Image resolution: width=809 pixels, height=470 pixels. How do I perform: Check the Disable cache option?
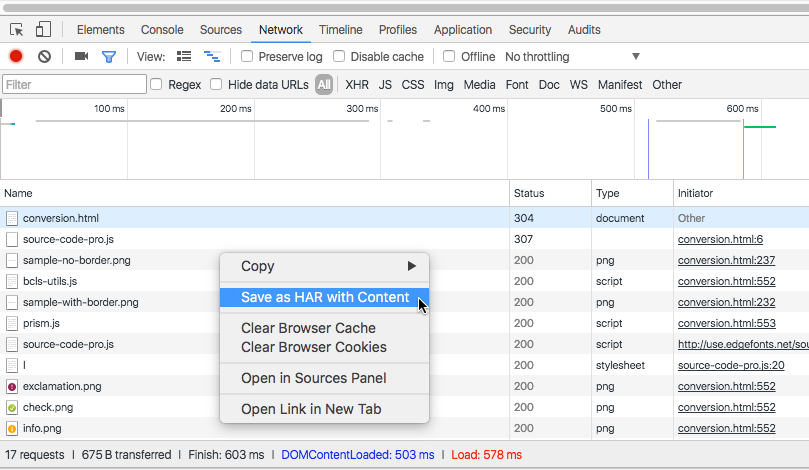pyautogui.click(x=339, y=57)
